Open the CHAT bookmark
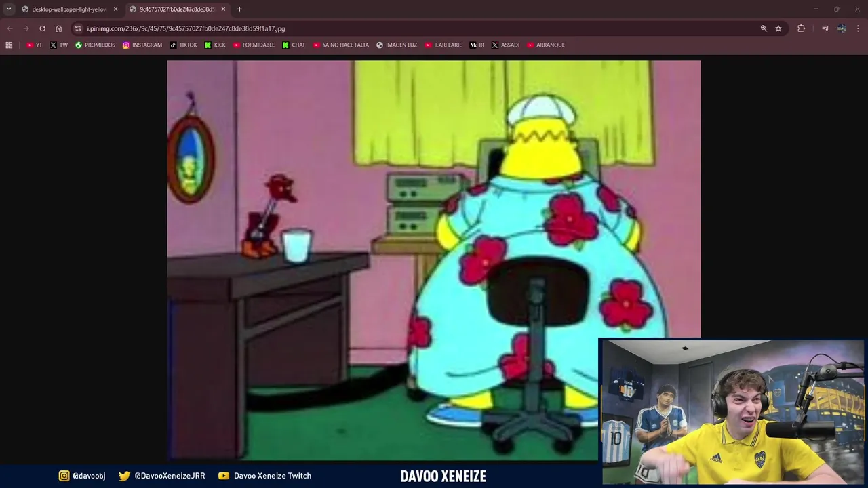 294,45
